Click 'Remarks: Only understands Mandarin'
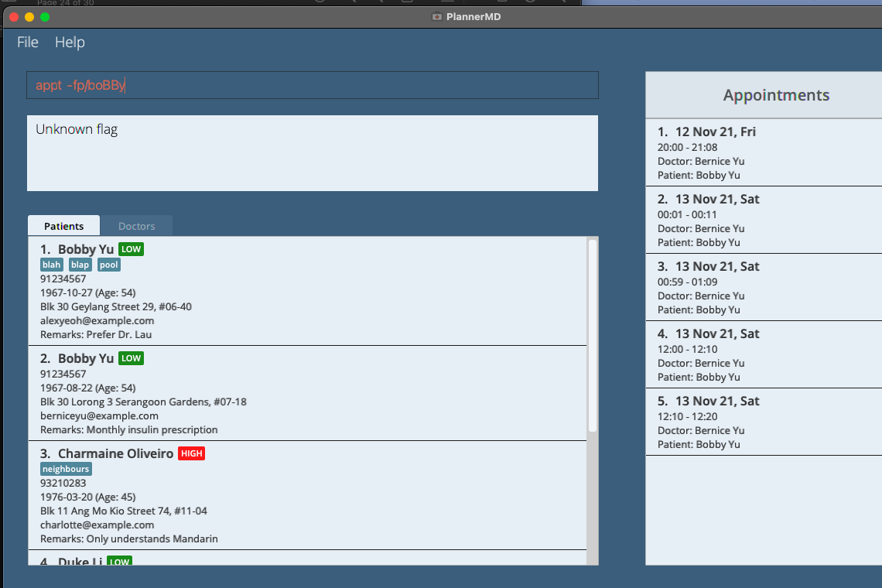 128,539
